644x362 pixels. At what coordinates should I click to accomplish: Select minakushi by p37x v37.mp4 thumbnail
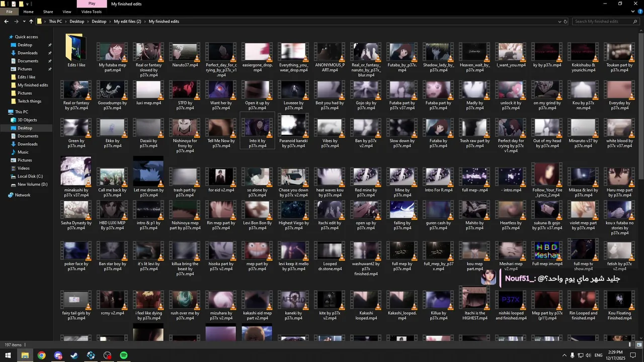click(x=76, y=171)
